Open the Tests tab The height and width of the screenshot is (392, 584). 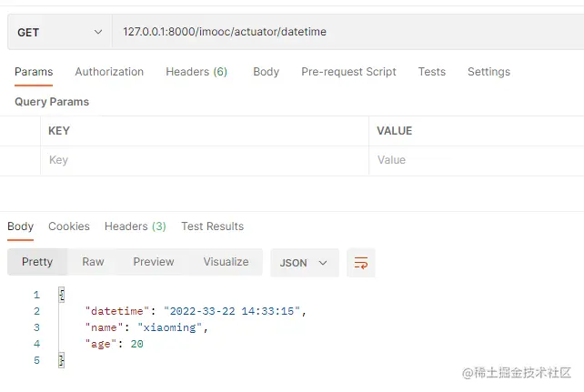coord(432,72)
